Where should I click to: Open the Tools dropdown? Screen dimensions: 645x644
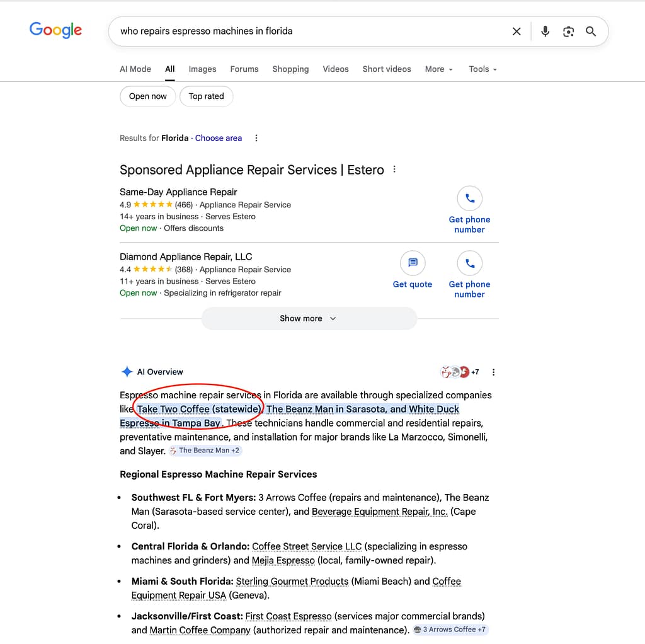click(x=482, y=69)
